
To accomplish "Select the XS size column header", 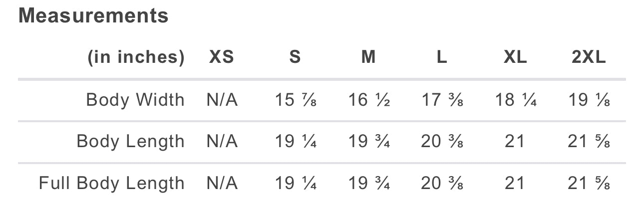I will 221,57.
